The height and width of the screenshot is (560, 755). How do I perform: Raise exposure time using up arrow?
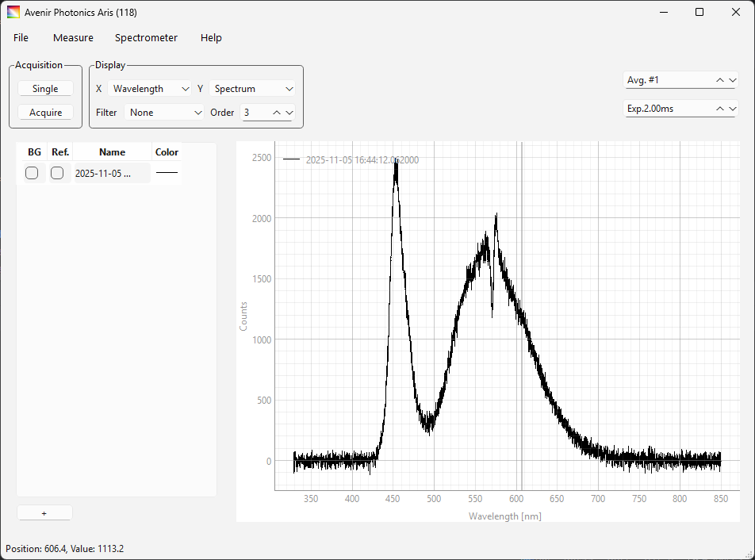pos(720,109)
